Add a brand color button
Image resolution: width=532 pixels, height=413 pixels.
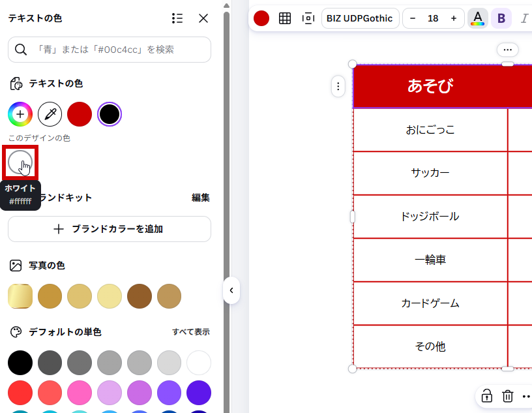click(x=110, y=229)
